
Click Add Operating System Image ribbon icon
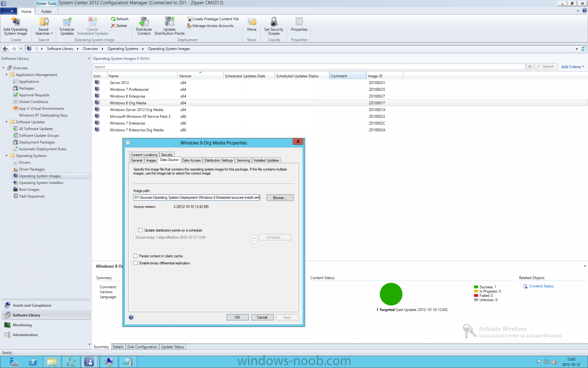(x=16, y=26)
